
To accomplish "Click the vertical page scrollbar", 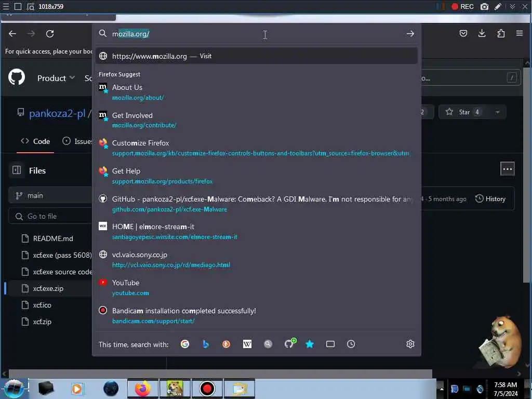I will tap(527, 175).
